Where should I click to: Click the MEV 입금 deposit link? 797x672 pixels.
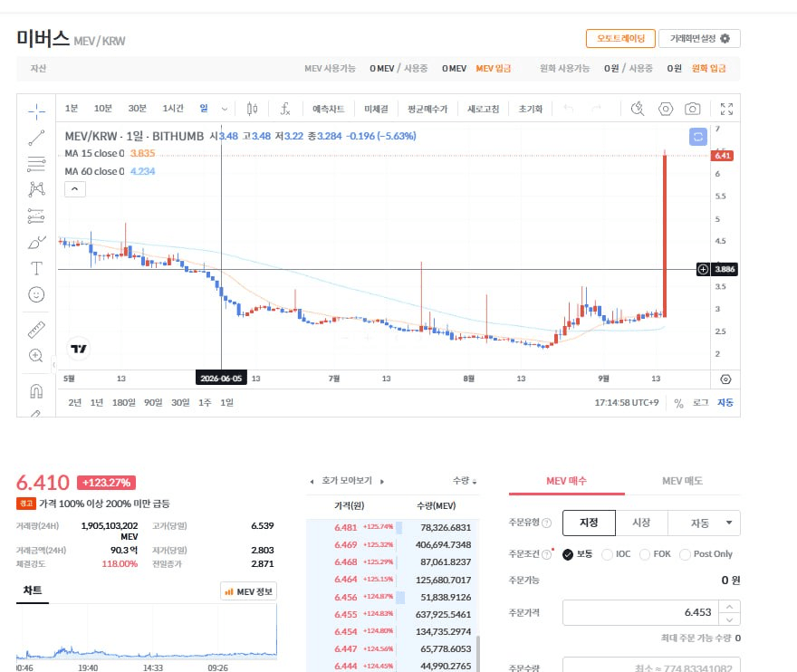coord(493,69)
